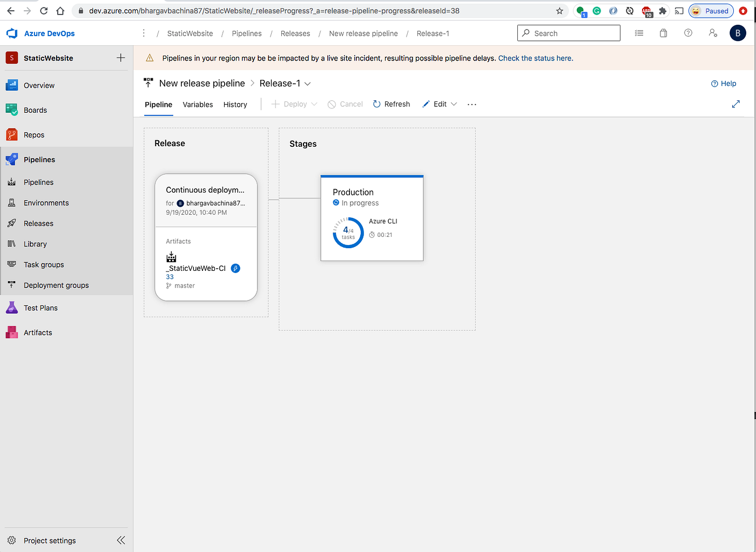Open the Marketplace bag icon
756x552 pixels.
[x=663, y=33]
